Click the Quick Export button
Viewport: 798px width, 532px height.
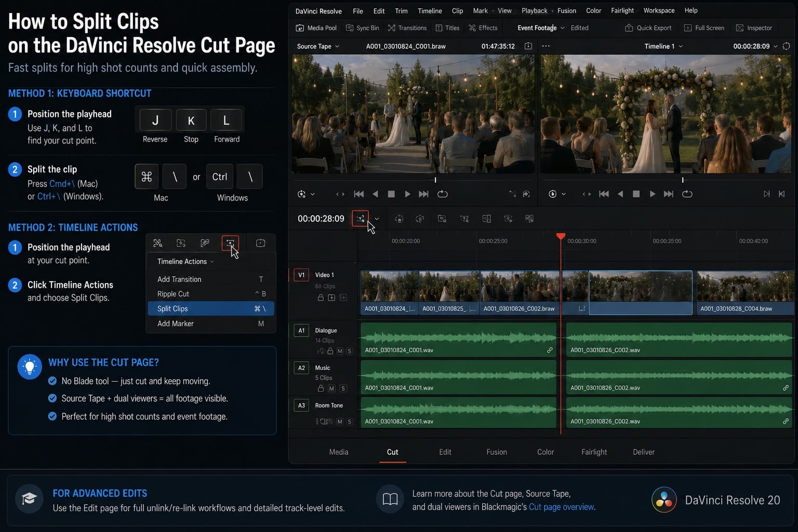coord(648,28)
